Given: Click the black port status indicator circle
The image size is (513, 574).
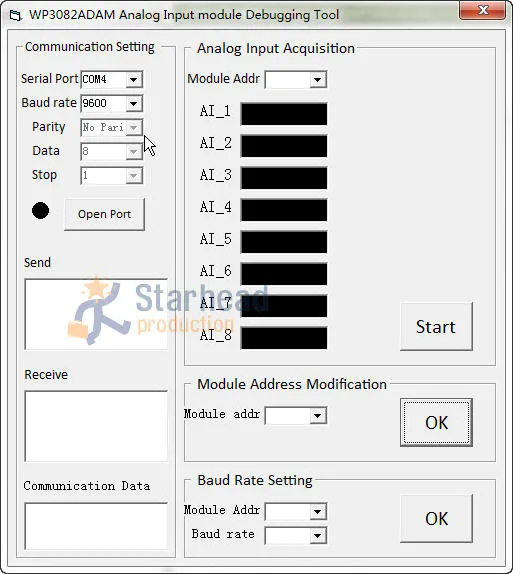Looking at the screenshot, I should point(40,211).
